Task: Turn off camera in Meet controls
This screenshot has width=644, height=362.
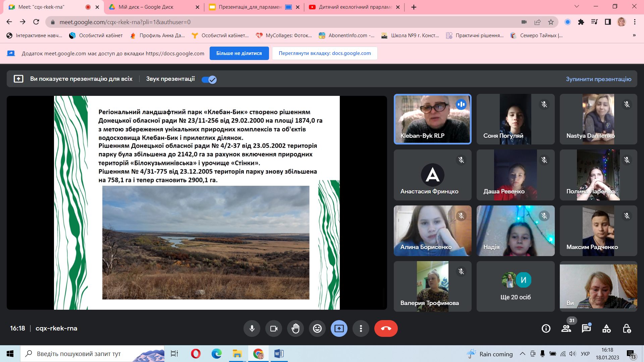Action: pyautogui.click(x=274, y=328)
